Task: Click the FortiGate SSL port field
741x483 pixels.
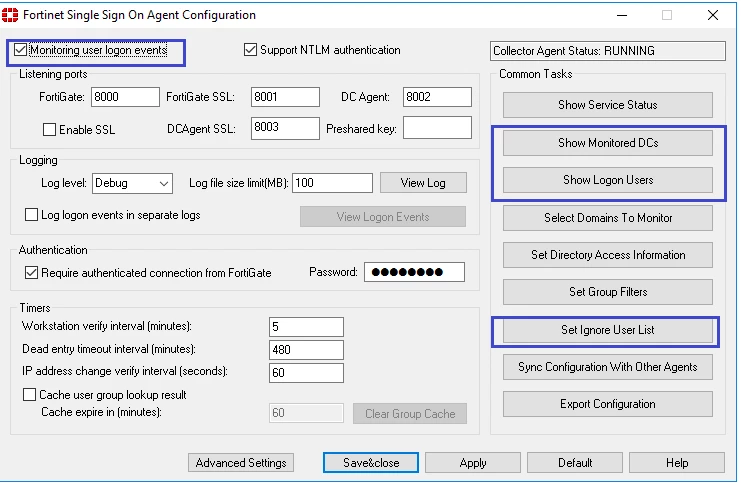Action: tap(285, 97)
